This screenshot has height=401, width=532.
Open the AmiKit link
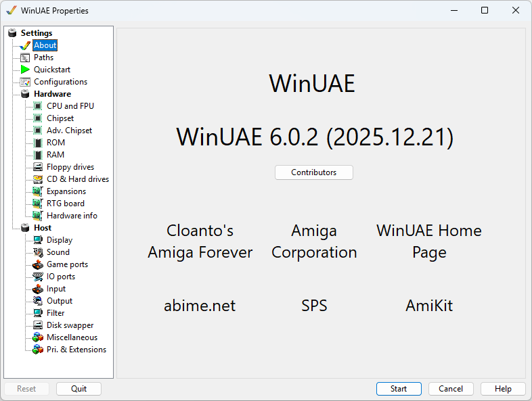tap(429, 306)
